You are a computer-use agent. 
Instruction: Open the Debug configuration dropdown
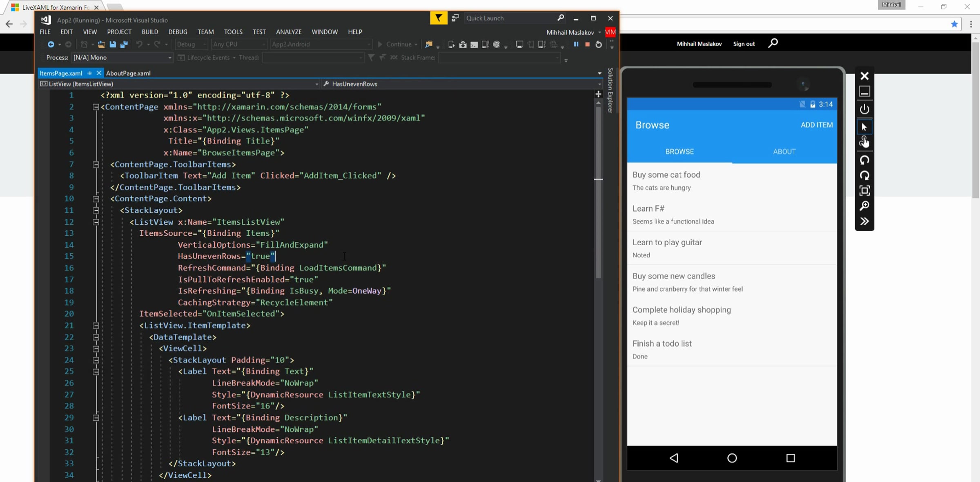point(192,44)
